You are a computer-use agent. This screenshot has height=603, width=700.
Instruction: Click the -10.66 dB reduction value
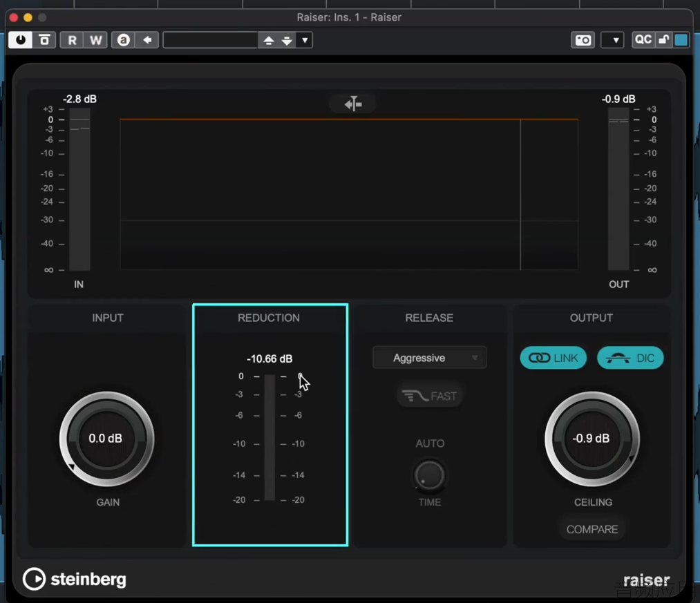click(269, 359)
